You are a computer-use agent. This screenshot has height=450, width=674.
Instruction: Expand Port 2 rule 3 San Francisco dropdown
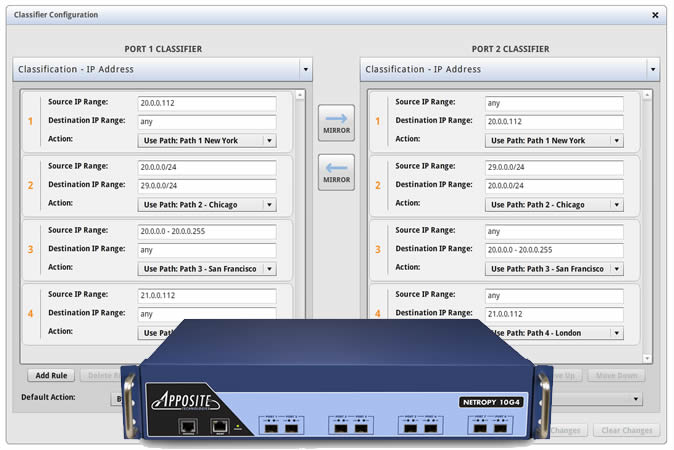click(x=615, y=269)
